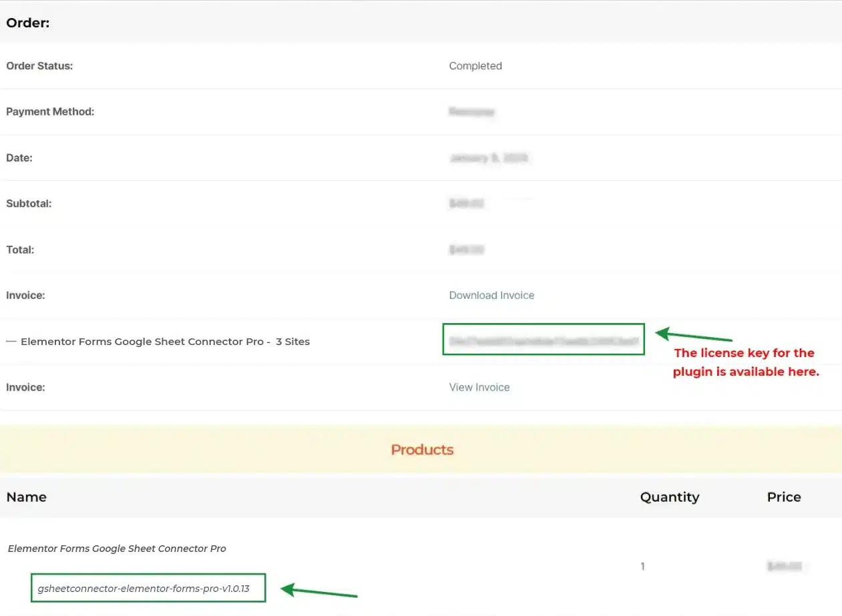Click the Price column header
The width and height of the screenshot is (842, 616).
coord(783,497)
